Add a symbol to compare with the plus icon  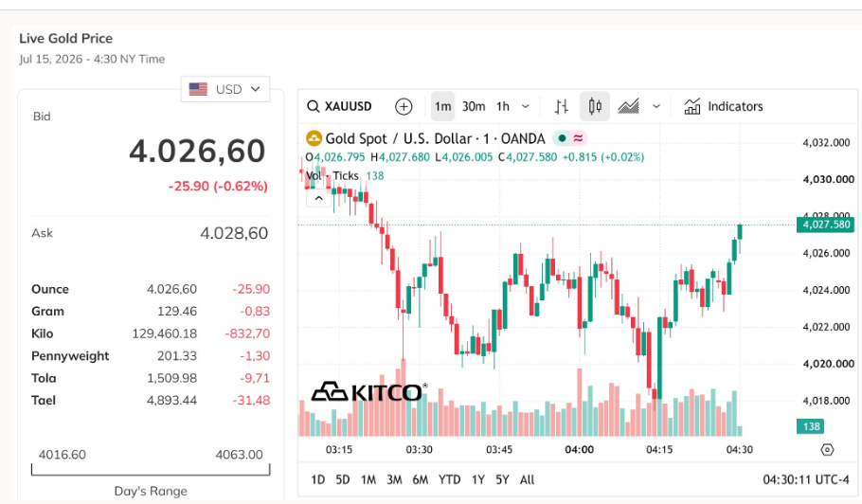[x=404, y=107]
